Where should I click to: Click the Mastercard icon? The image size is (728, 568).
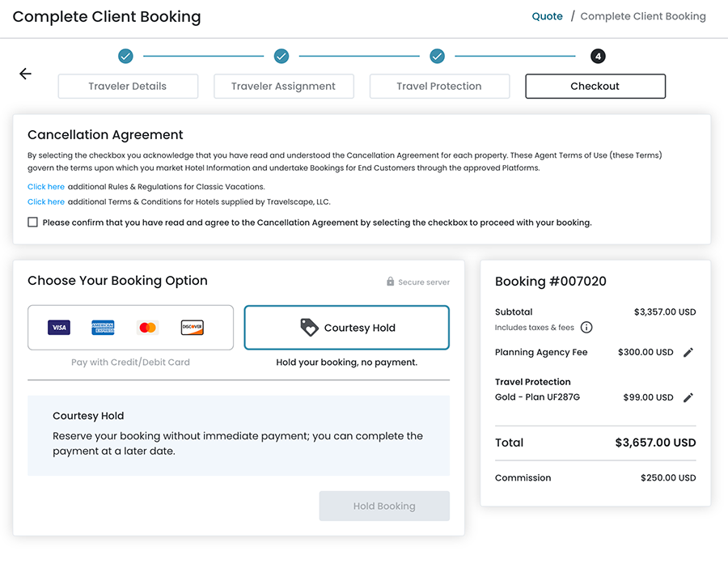point(147,328)
